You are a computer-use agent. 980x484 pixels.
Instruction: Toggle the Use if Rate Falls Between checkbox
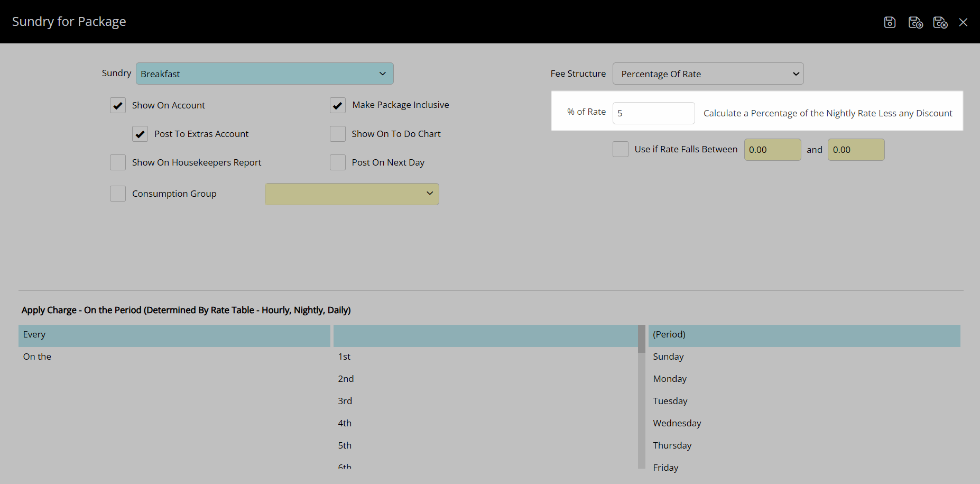tap(621, 149)
